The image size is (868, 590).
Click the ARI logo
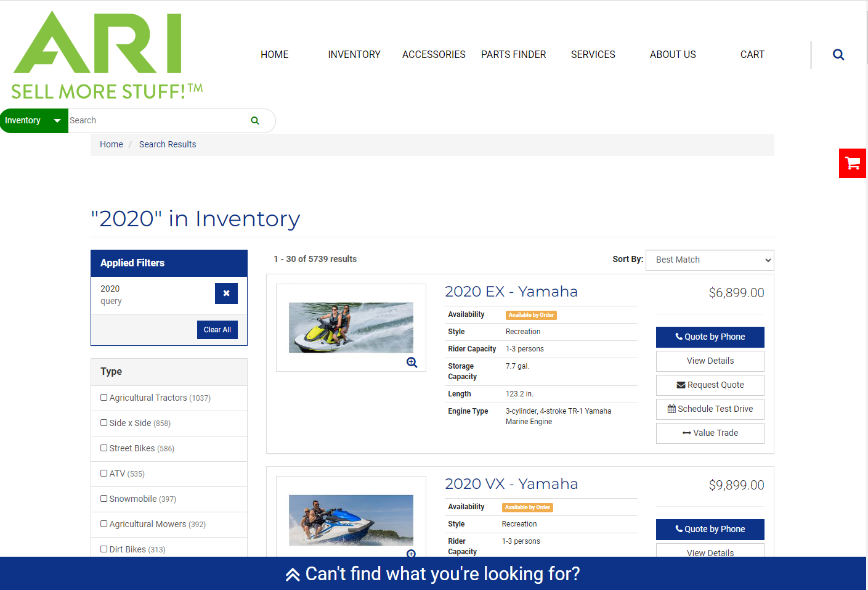tap(107, 55)
